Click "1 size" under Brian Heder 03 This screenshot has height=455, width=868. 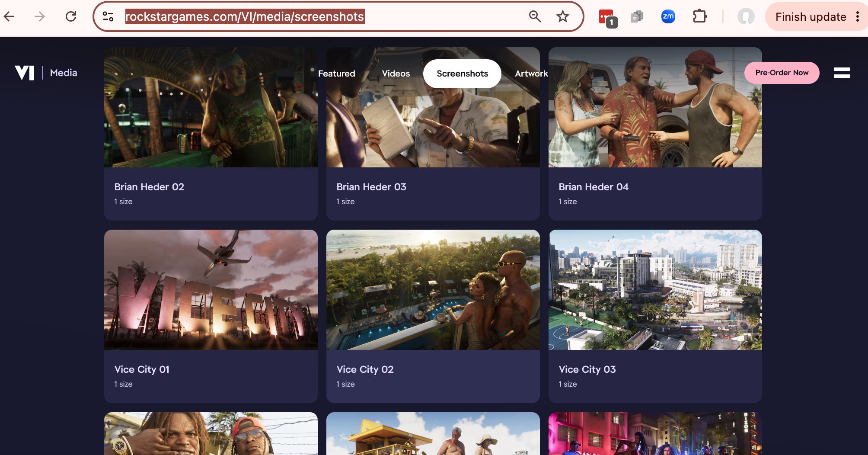coord(345,202)
